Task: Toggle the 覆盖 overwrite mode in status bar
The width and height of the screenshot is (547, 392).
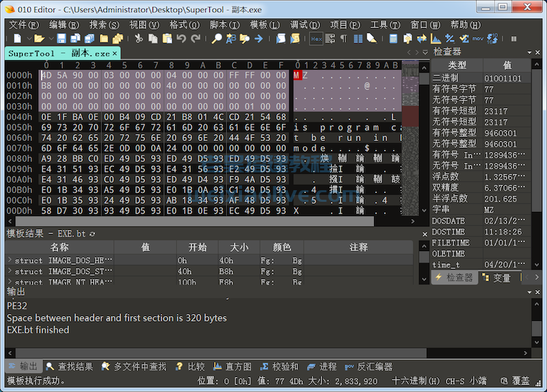Action: (520, 381)
